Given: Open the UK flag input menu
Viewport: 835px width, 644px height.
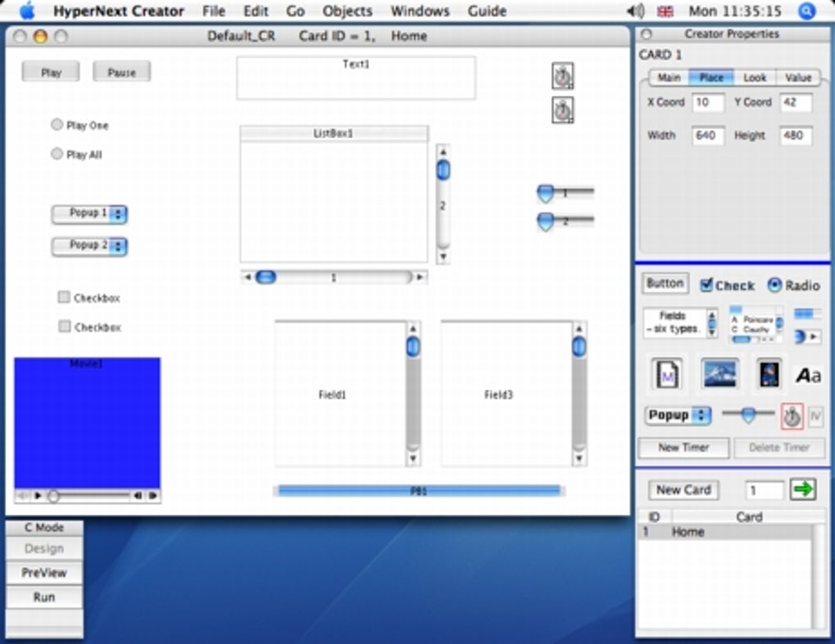Looking at the screenshot, I should click(665, 11).
